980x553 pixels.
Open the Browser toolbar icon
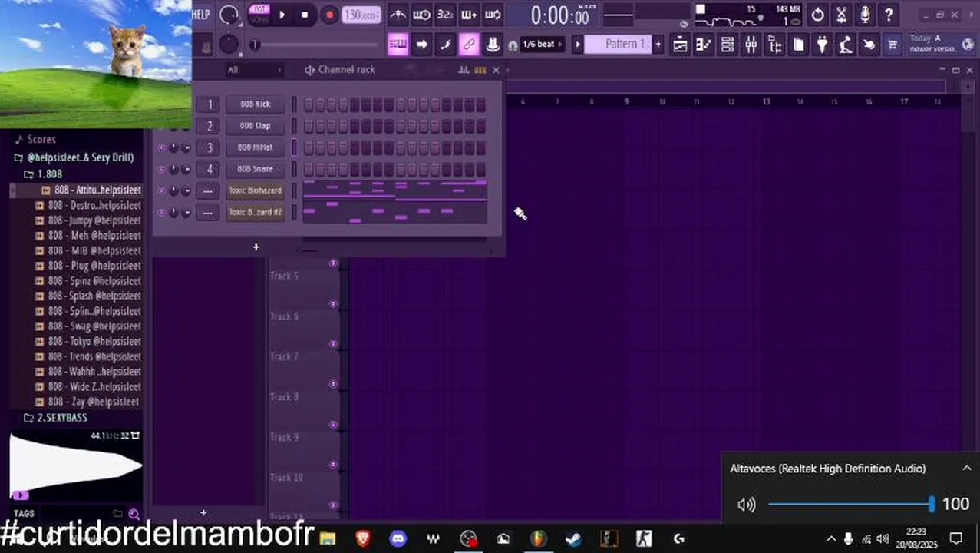coord(775,45)
